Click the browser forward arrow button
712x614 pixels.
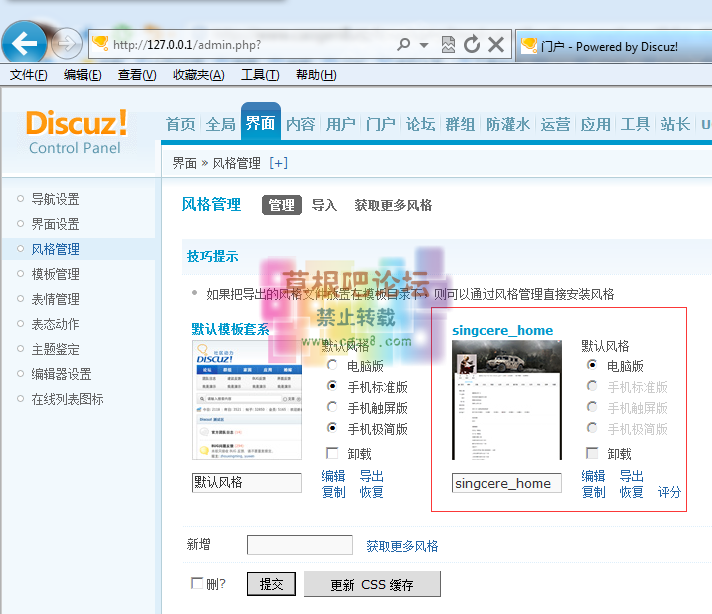pyautogui.click(x=67, y=44)
